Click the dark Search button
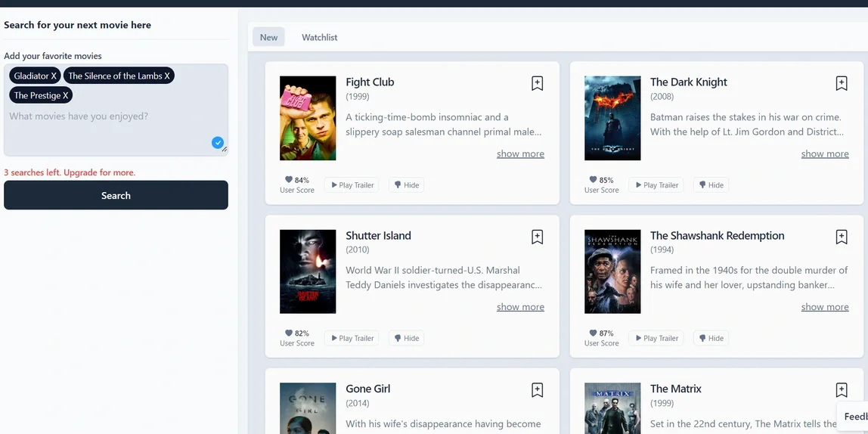Screen dimensions: 868x434 click(116, 195)
